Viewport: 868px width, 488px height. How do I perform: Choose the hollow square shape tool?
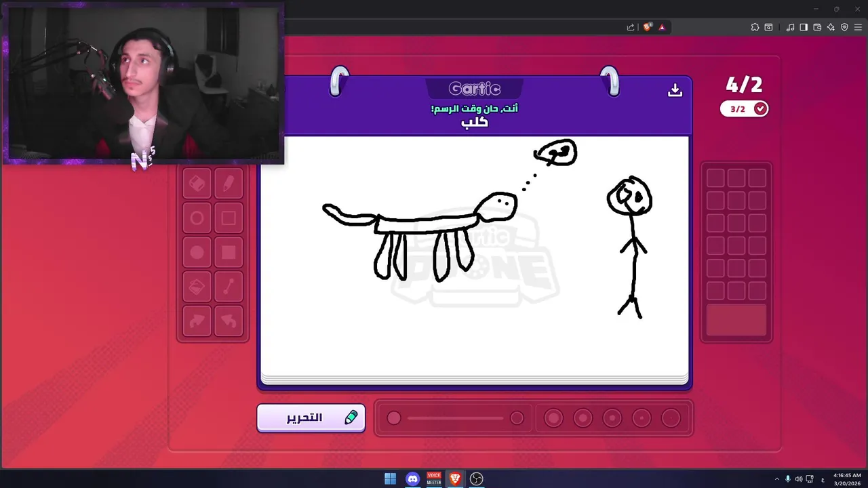tap(229, 218)
